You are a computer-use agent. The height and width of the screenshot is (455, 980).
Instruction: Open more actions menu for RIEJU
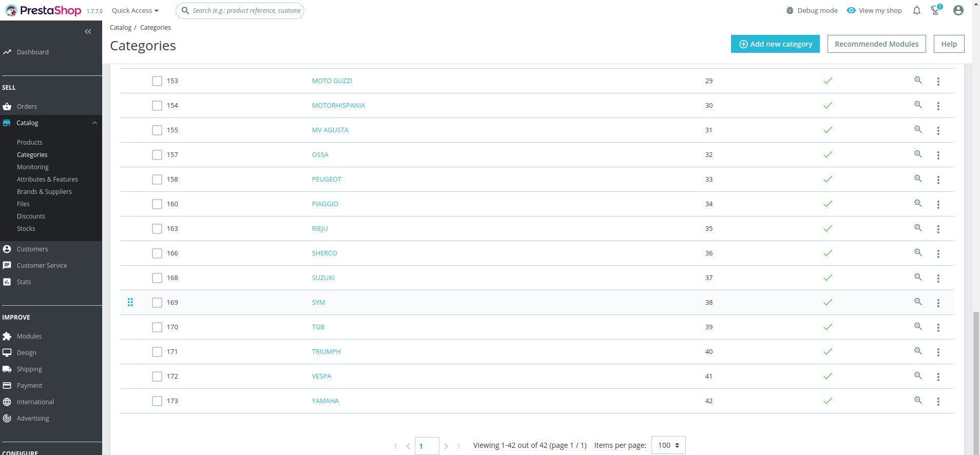tap(938, 229)
